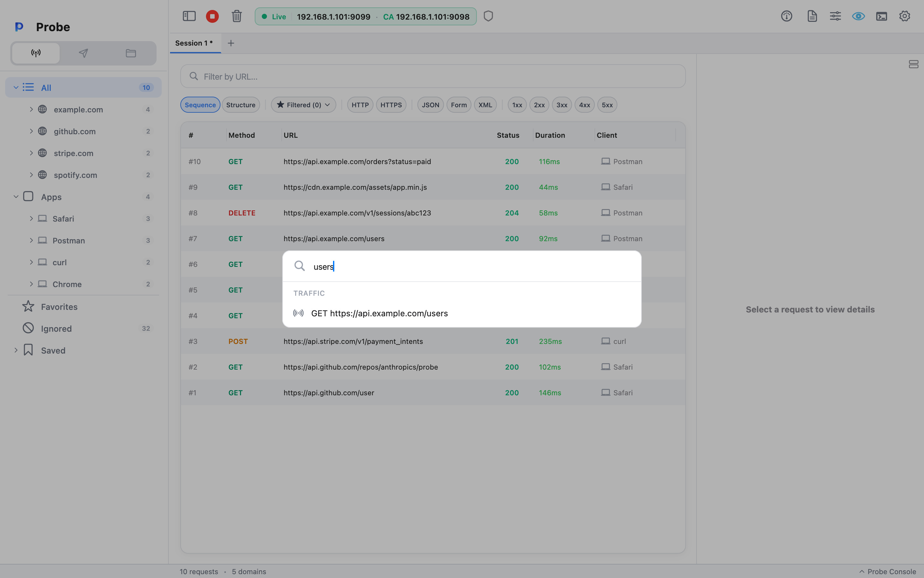Open the info circle icon
Screen dimensions: 924x578
(787, 16)
